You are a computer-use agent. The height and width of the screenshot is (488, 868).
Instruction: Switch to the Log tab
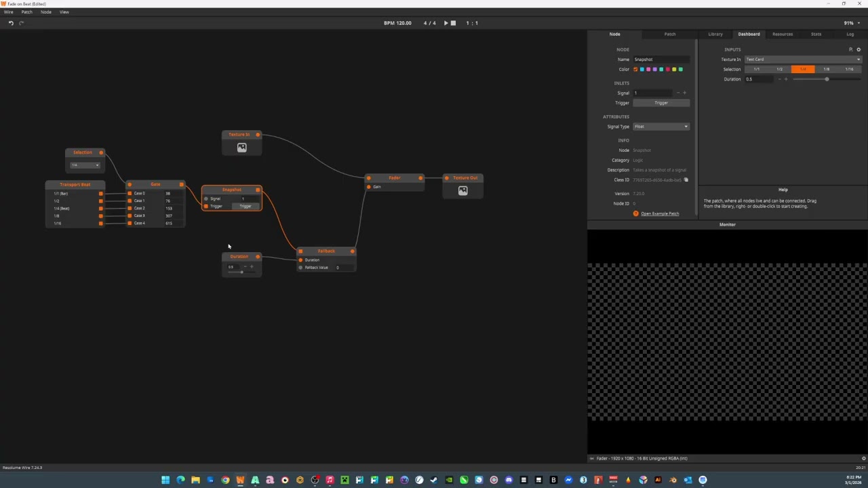pos(850,34)
